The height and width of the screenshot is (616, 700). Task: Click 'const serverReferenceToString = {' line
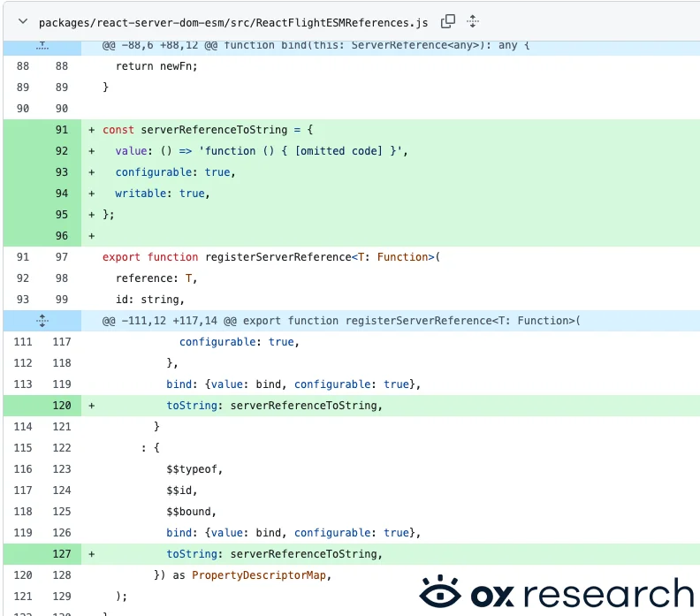click(x=208, y=130)
